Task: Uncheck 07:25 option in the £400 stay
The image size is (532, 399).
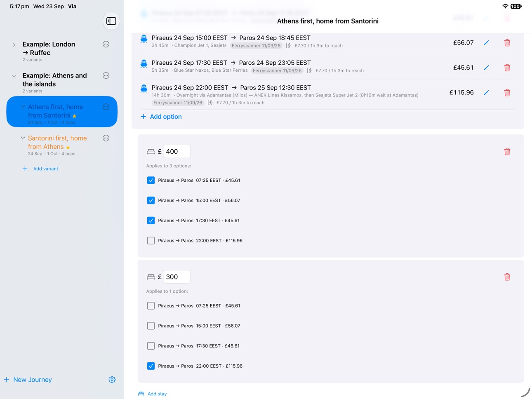Action: (151, 180)
